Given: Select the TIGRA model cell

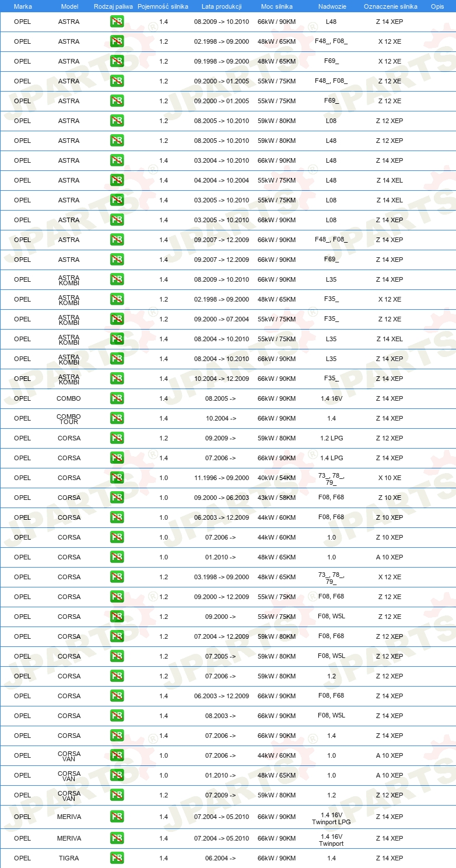Looking at the screenshot, I should pyautogui.click(x=69, y=858).
